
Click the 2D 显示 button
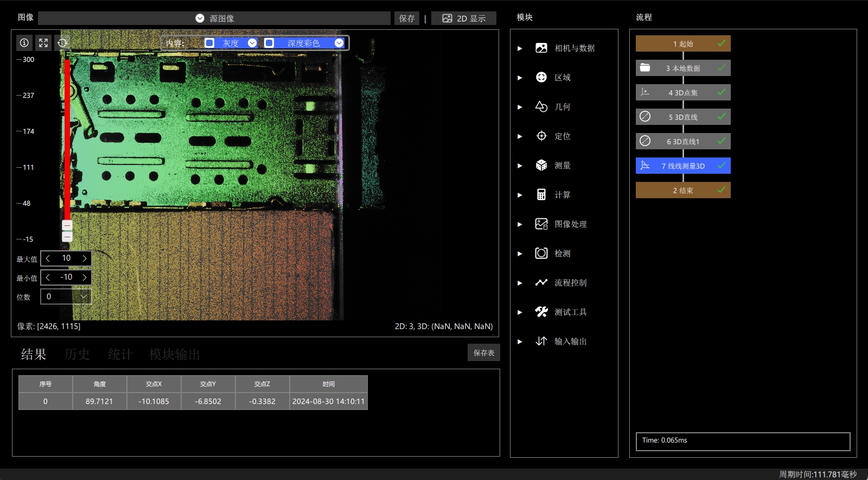(464, 18)
